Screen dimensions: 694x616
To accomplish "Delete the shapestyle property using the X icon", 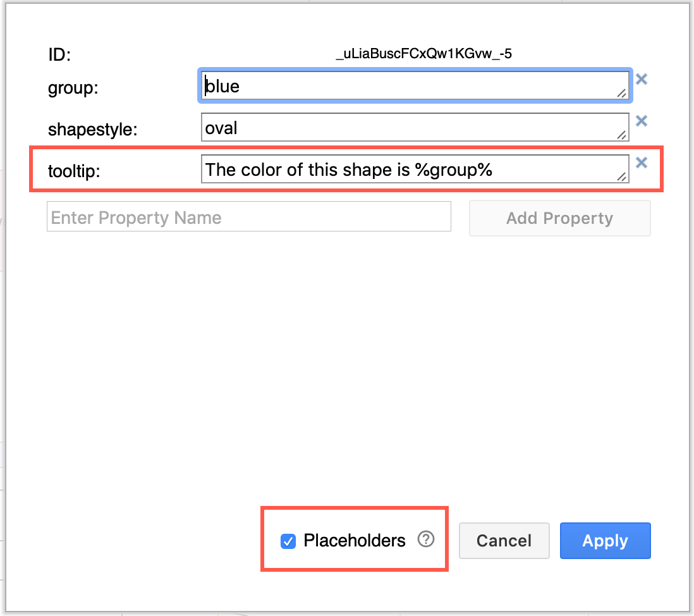I will [642, 121].
